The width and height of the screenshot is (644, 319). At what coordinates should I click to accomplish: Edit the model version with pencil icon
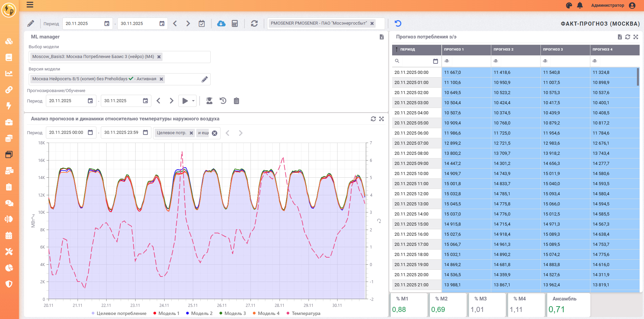pyautogui.click(x=205, y=79)
